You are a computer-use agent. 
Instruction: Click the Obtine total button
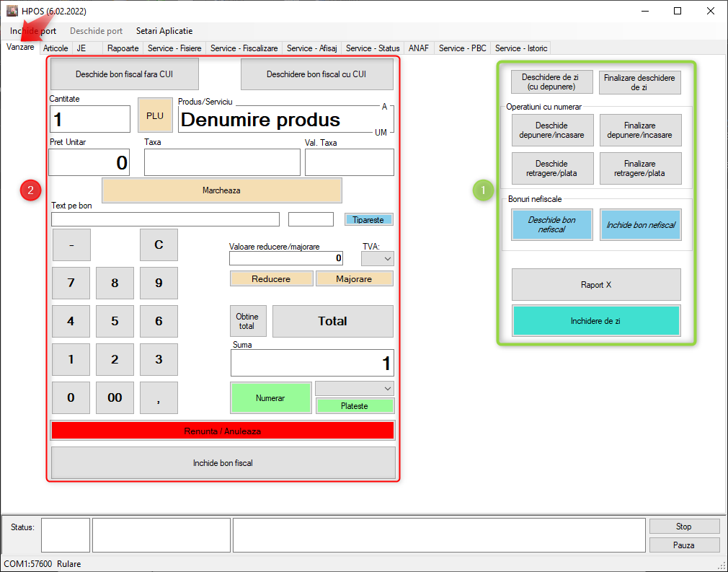coord(248,321)
